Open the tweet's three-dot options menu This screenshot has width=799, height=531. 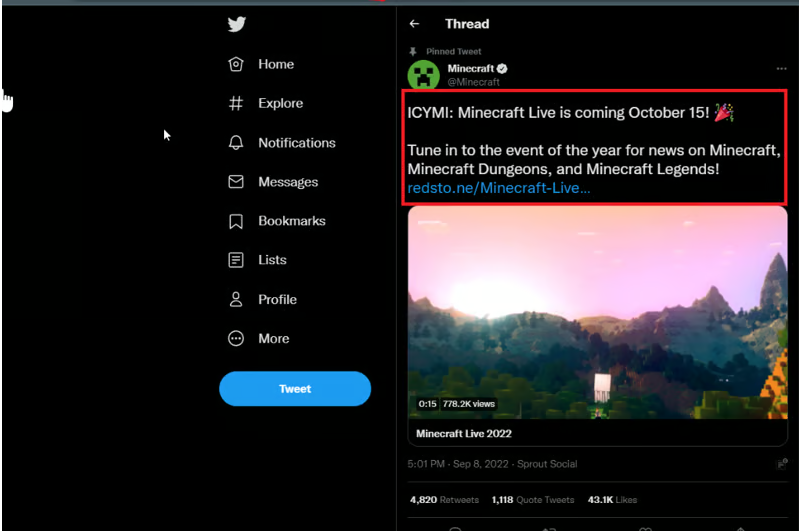781,68
